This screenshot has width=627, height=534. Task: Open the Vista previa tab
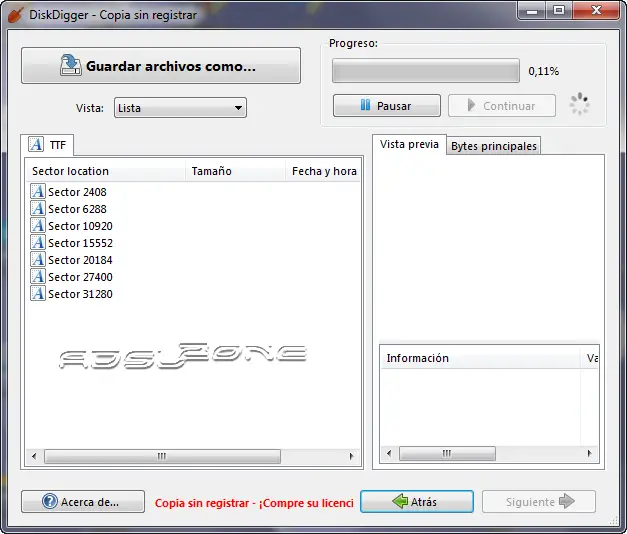pyautogui.click(x=409, y=144)
